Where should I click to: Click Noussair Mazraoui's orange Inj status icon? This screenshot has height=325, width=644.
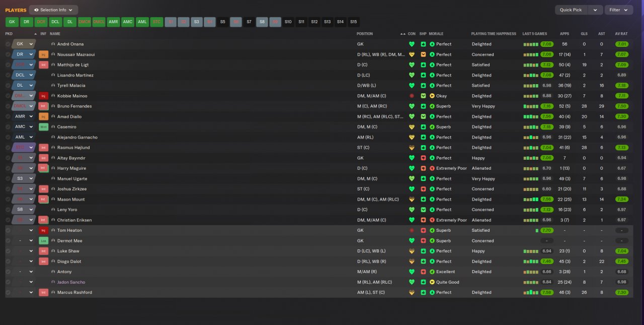(x=44, y=54)
